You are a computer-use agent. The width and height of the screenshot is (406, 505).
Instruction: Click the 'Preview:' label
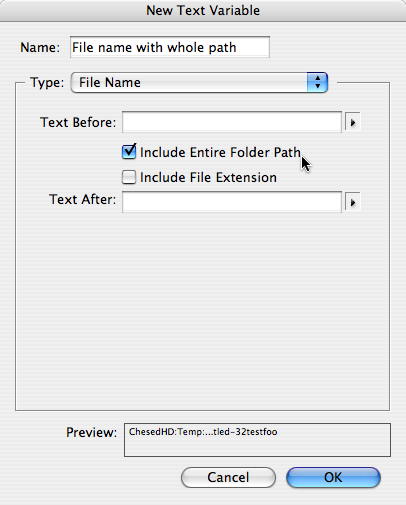click(92, 432)
